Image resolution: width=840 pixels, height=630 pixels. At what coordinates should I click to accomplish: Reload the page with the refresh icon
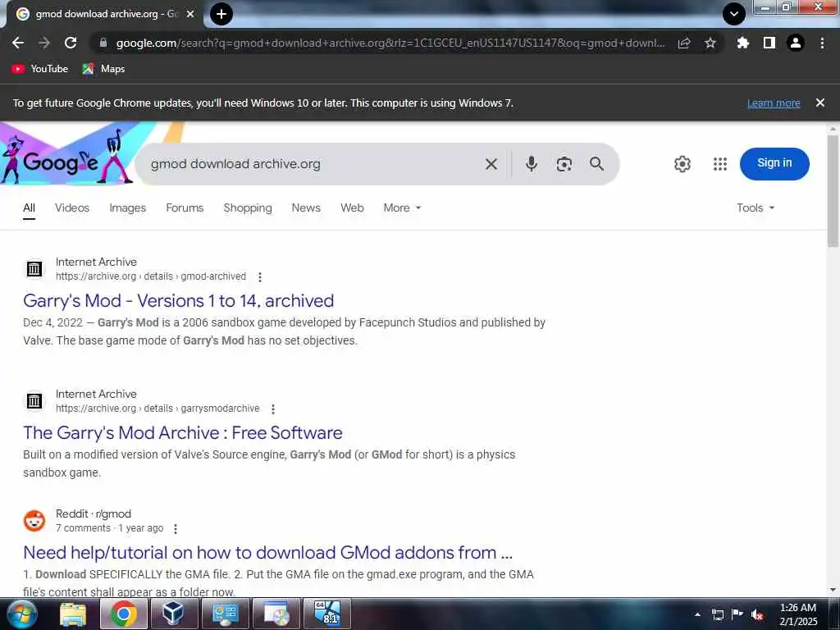pos(71,43)
